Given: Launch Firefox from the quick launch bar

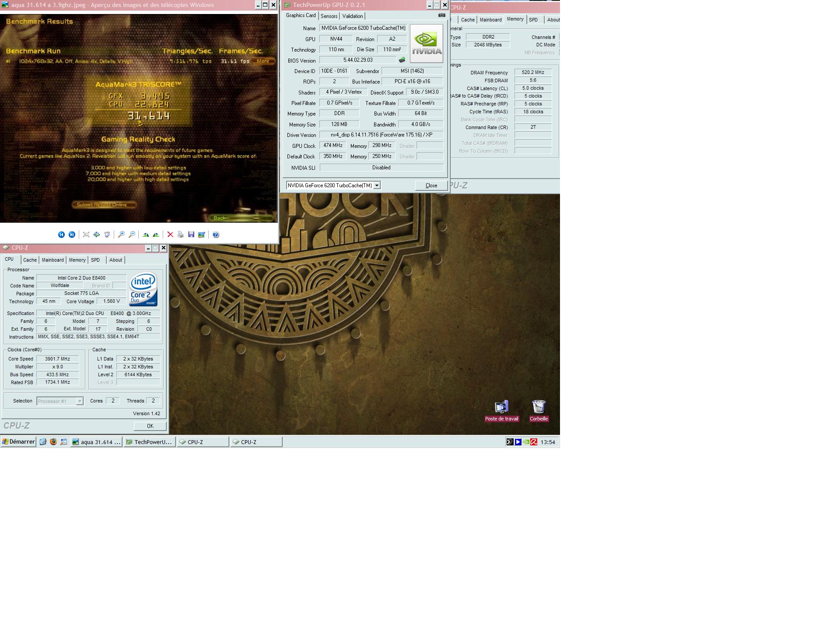Looking at the screenshot, I should [x=53, y=442].
